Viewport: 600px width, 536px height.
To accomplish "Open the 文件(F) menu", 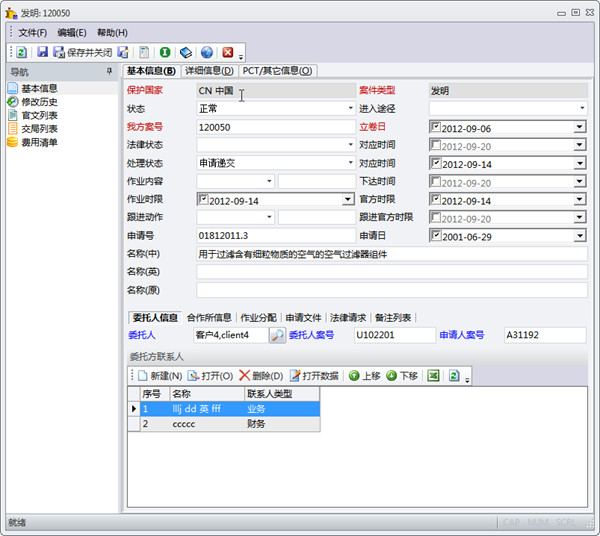I will pos(33,33).
